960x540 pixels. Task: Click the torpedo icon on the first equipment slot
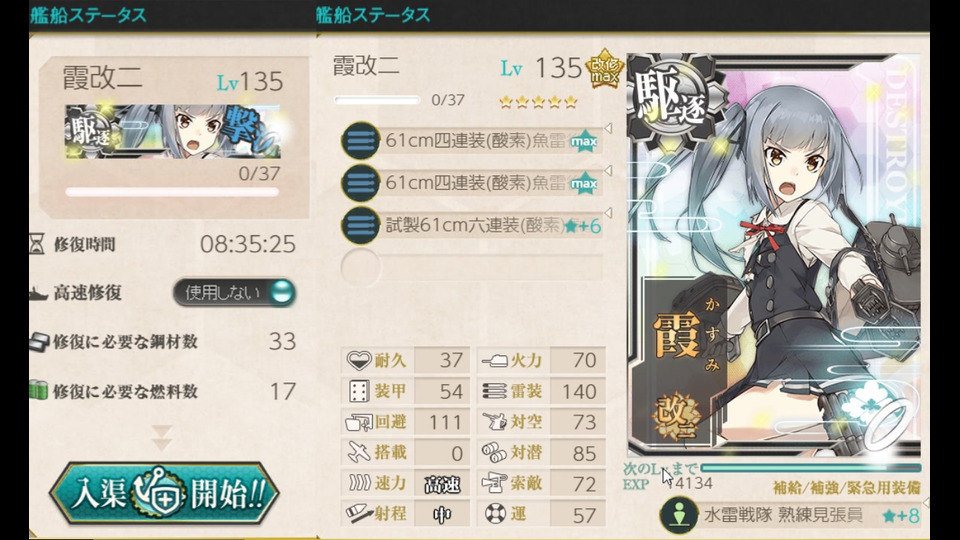pos(361,141)
